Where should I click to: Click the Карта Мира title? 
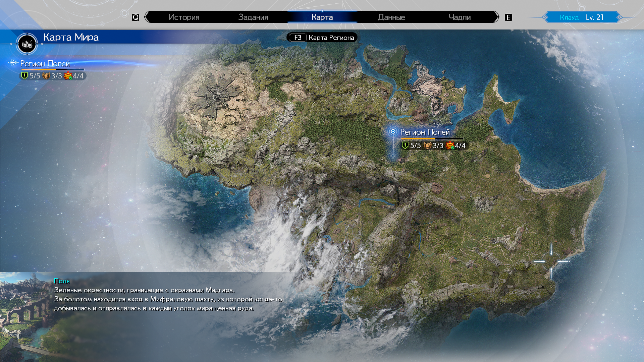pos(71,37)
